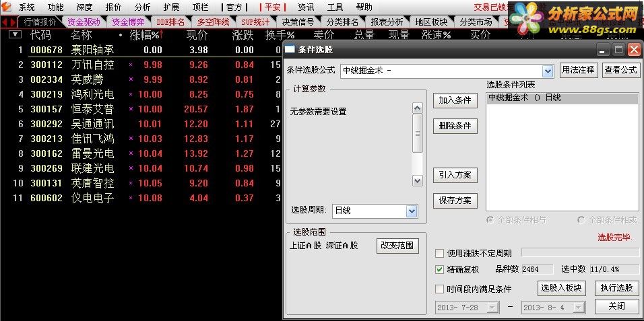Click the purple x mark beside 万讯自控
The image size is (644, 321).
[131, 65]
